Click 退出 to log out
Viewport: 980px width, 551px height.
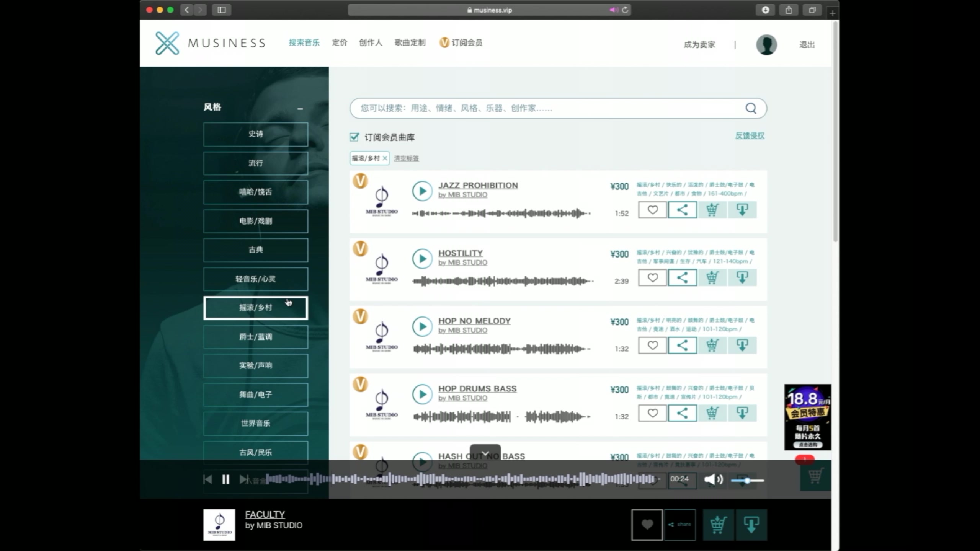[x=807, y=45]
